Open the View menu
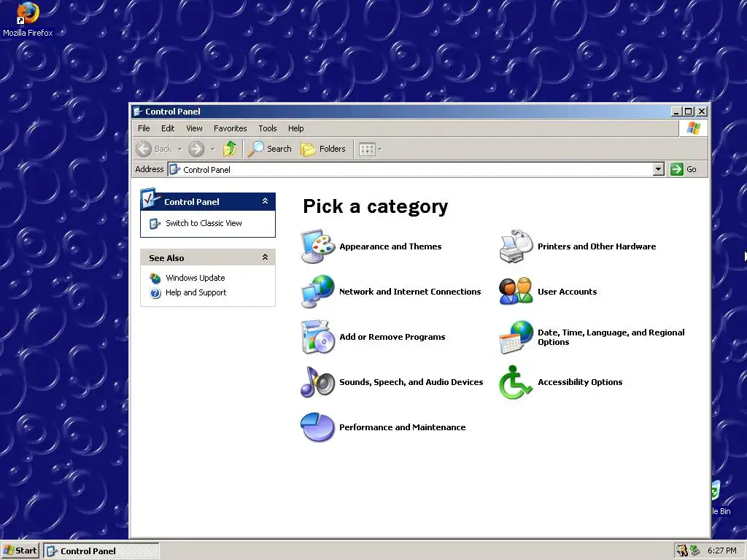The image size is (747, 560). (x=194, y=128)
